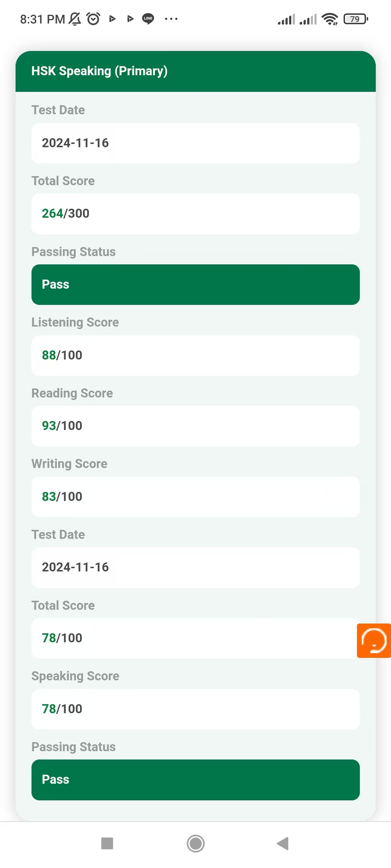Tap the Android home circle button
This screenshot has width=391, height=868.
(x=195, y=843)
